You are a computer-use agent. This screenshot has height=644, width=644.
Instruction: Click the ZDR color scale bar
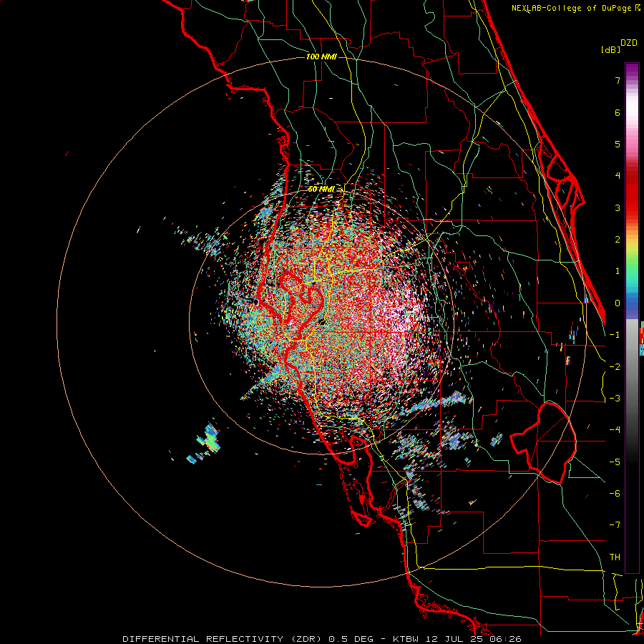[632, 318]
